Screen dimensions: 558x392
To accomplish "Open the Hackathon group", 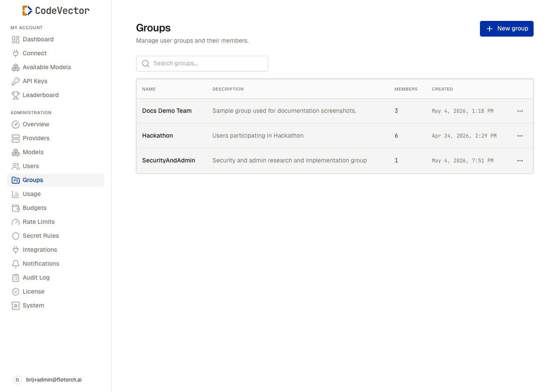I will coord(157,136).
